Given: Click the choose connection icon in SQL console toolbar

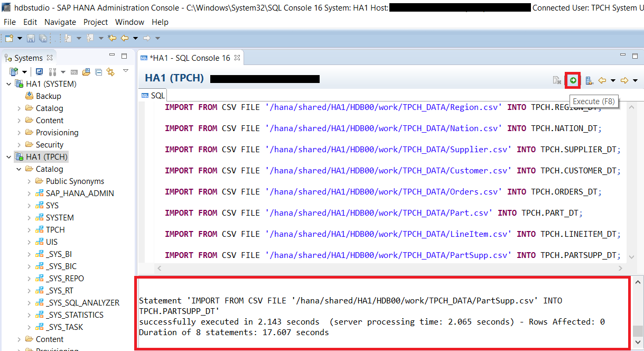Looking at the screenshot, I should point(589,80).
